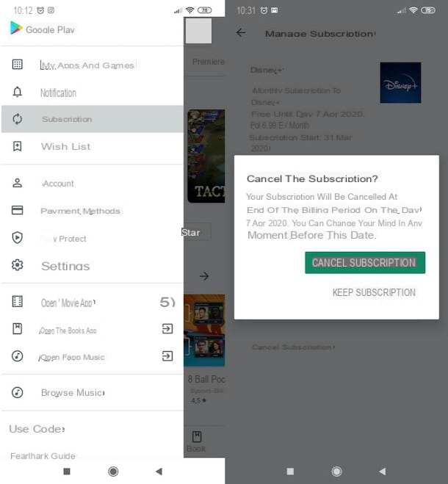Screen dimensions: 448x484
Task: Open the Notification menu item
Action: pos(93,92)
